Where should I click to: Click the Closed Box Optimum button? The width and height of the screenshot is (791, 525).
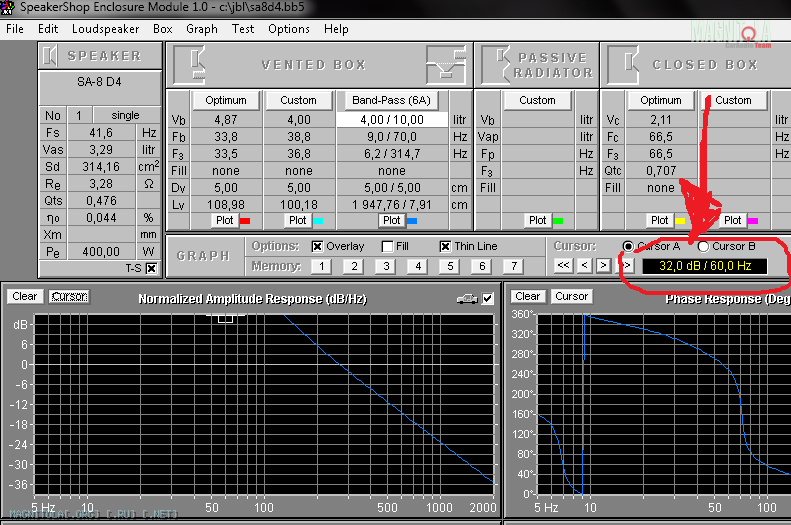coord(661,100)
